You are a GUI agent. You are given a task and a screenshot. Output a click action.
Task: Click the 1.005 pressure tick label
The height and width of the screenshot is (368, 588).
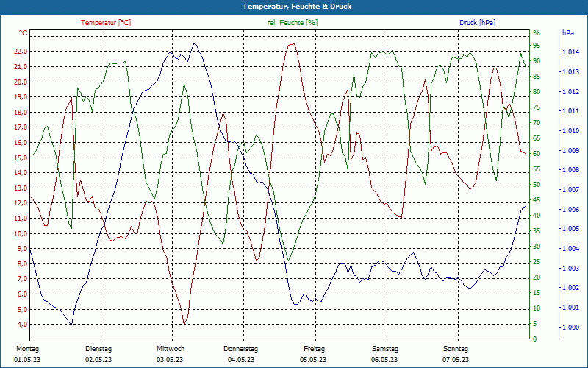pos(570,229)
